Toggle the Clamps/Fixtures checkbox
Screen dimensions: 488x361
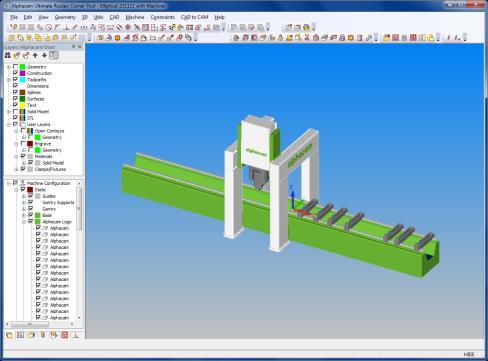23,169
